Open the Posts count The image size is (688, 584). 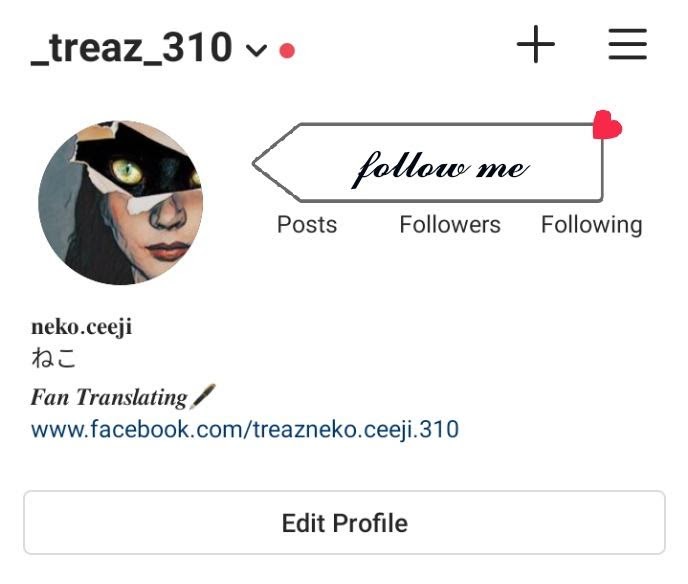307,225
